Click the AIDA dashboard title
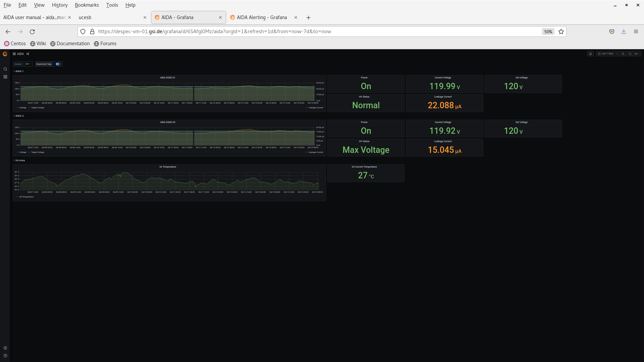This screenshot has height=362, width=644. click(x=20, y=54)
